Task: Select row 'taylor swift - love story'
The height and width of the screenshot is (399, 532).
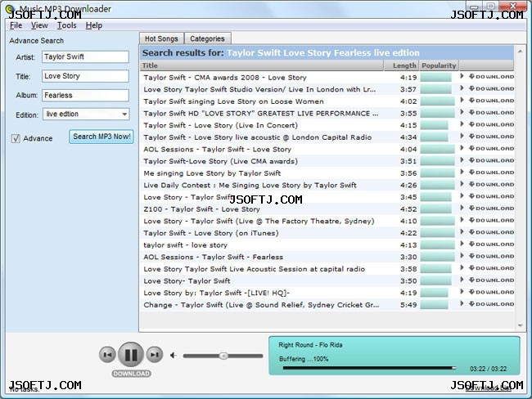Action: click(327, 244)
